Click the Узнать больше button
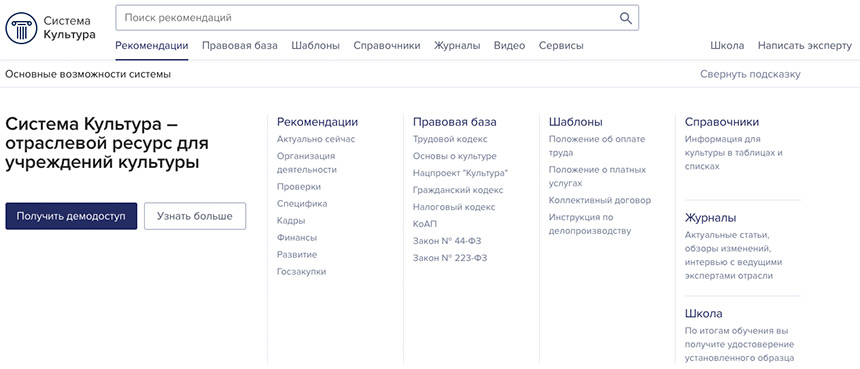Viewport: 860px width, 369px height. click(195, 216)
